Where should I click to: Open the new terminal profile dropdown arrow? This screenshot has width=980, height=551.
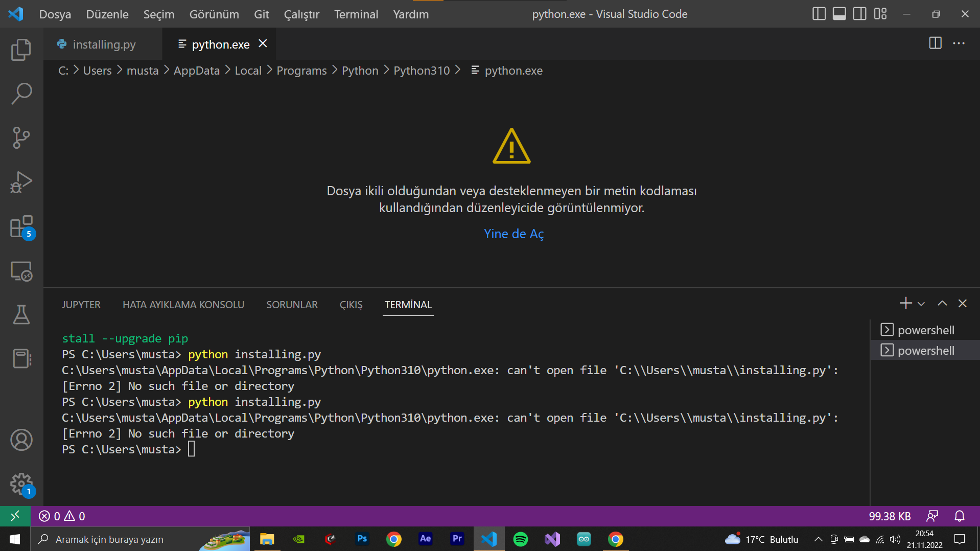tap(921, 304)
